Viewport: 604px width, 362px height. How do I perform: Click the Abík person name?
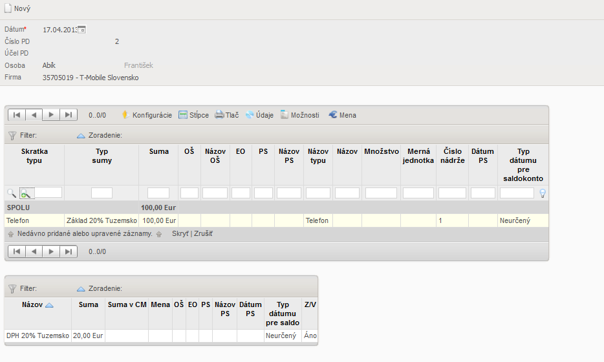coord(49,65)
